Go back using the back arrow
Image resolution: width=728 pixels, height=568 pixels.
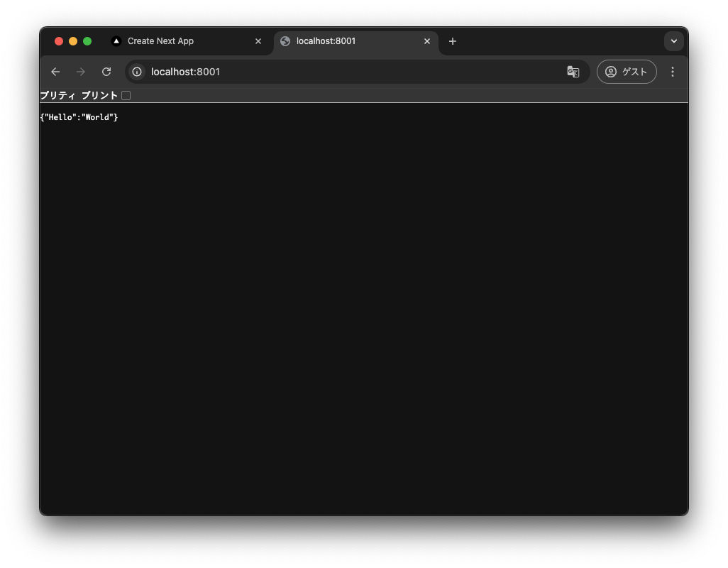coord(55,72)
